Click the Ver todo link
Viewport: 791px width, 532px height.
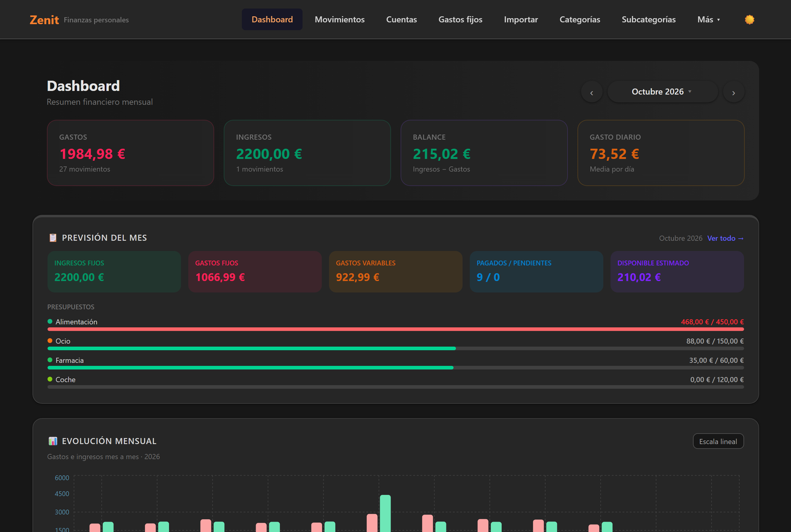(x=725, y=238)
